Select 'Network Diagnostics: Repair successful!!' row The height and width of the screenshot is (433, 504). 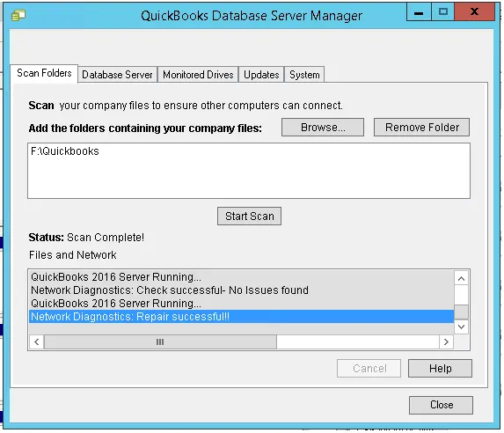pyautogui.click(x=241, y=317)
